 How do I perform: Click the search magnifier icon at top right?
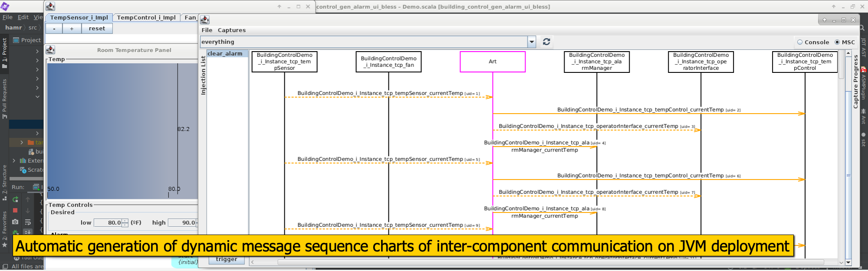click(862, 28)
